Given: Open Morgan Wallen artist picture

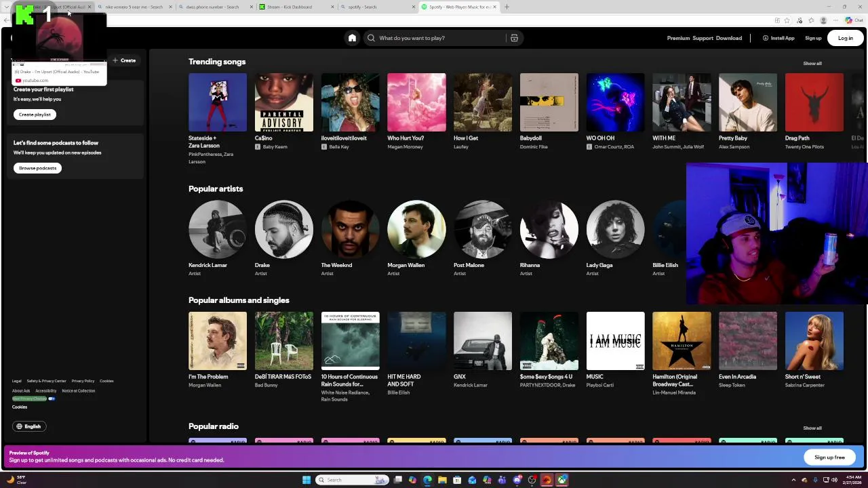Looking at the screenshot, I should (x=416, y=229).
